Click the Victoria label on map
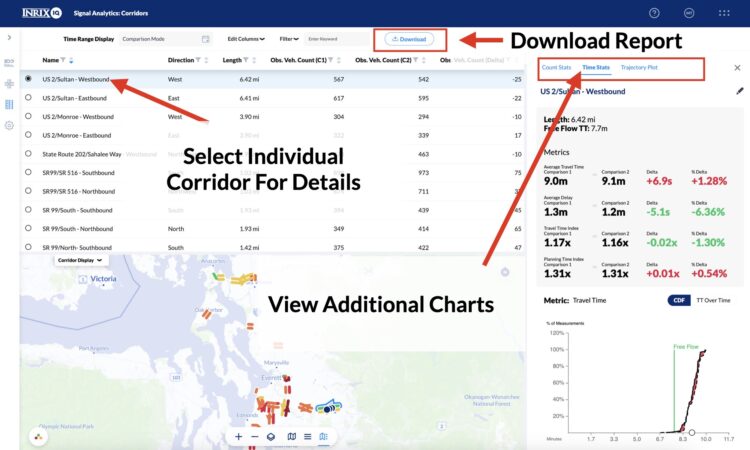 click(103, 278)
